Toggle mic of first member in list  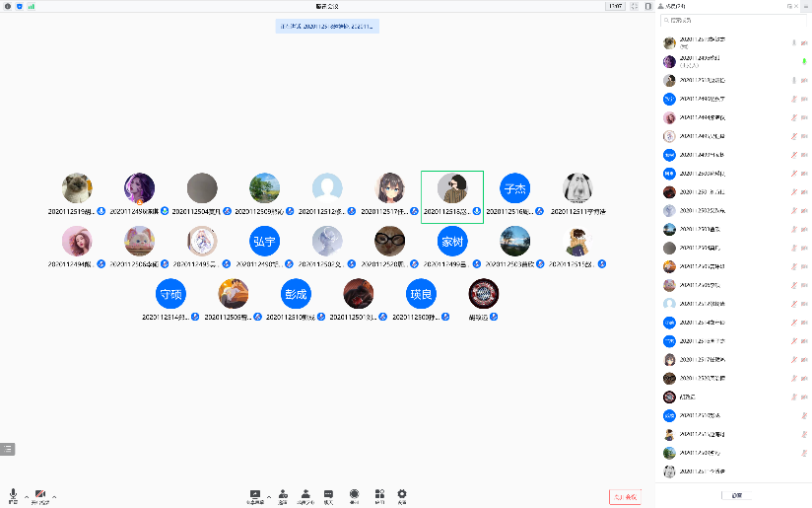pos(793,42)
